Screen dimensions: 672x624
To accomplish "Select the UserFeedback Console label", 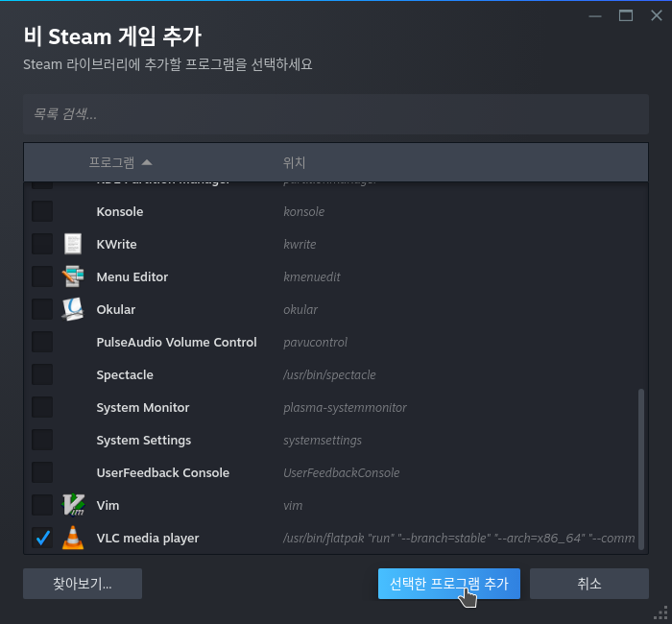I will (163, 472).
